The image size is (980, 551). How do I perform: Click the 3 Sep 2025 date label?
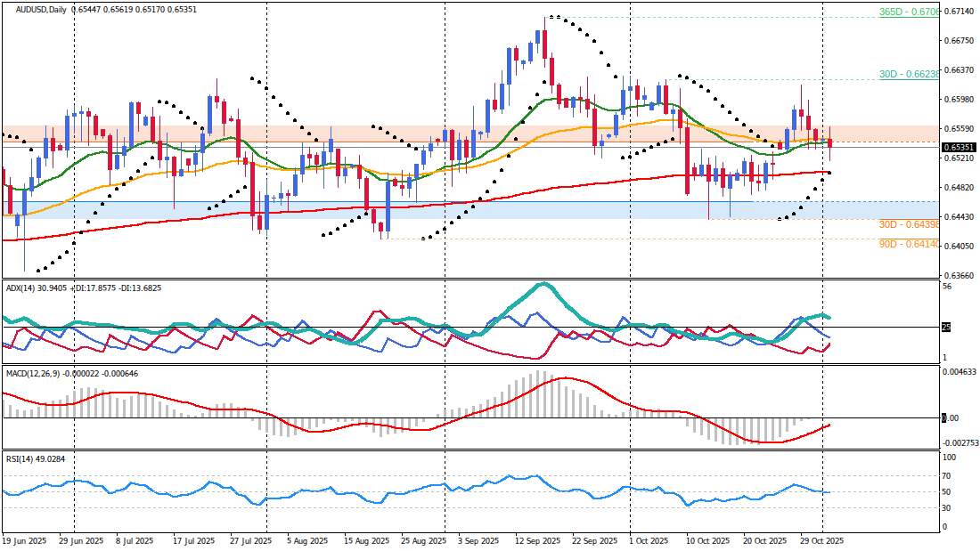click(x=478, y=541)
